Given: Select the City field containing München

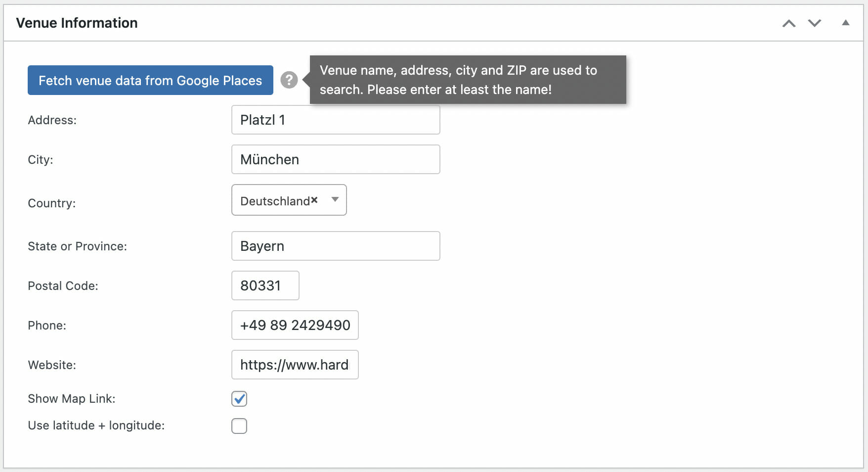Looking at the screenshot, I should click(x=336, y=159).
